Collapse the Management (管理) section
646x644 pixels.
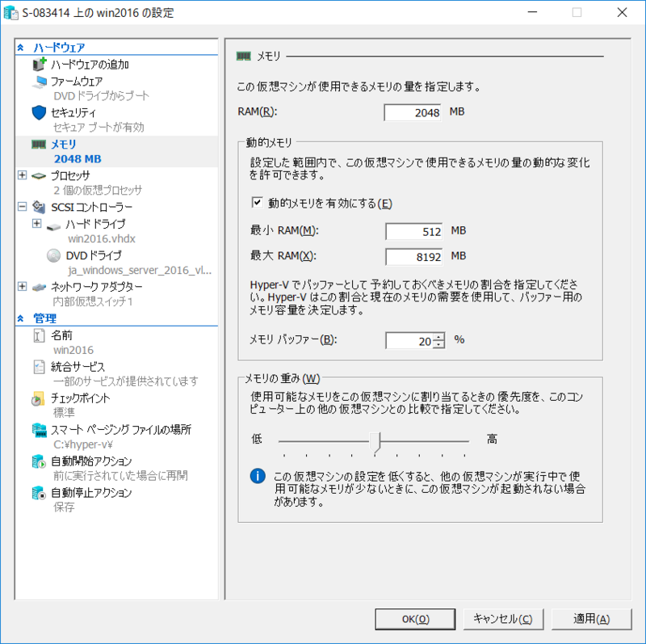point(21,318)
